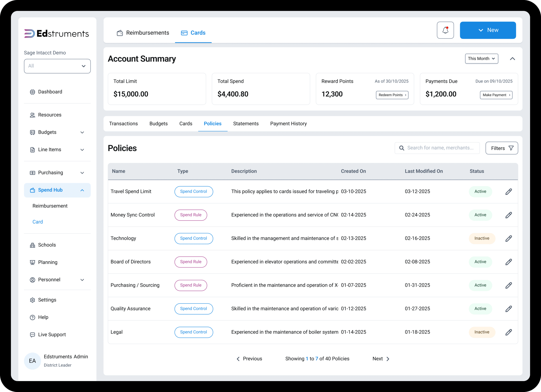This screenshot has width=541, height=392.
Task: Expand the Budgets sidebar chevron
Action: [82, 132]
